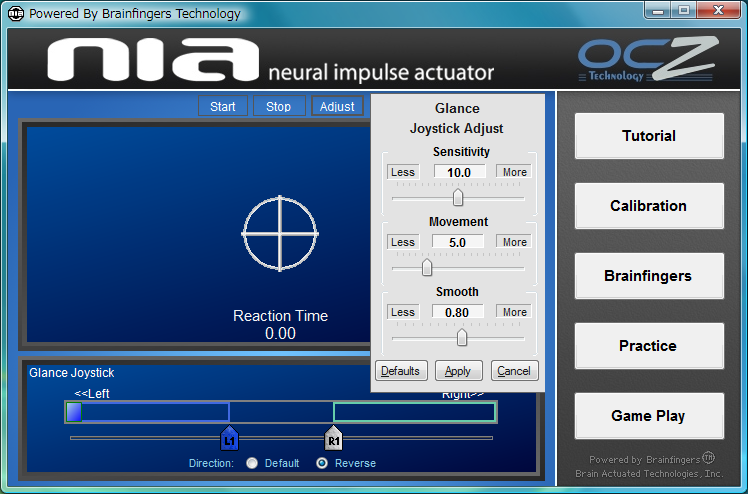748x494 pixels.
Task: Click the L1 threshold marker
Action: (229, 438)
